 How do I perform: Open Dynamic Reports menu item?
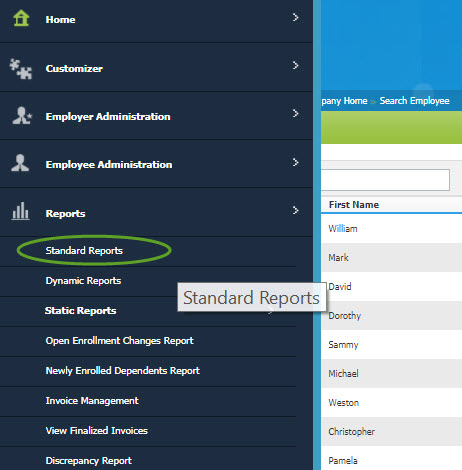(83, 281)
